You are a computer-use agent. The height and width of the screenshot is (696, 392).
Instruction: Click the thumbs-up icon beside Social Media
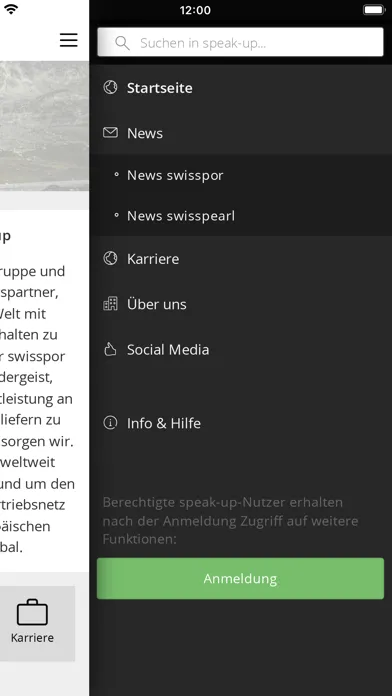coord(110,349)
